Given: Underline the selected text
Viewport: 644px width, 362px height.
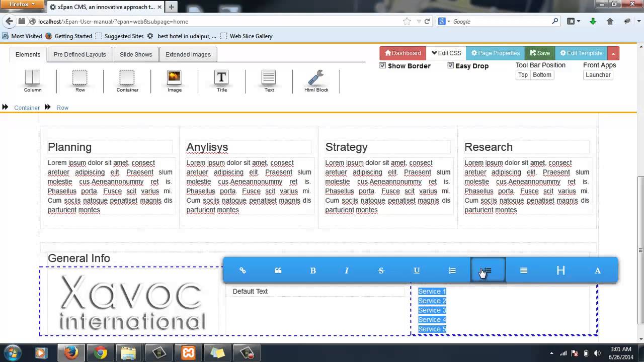Looking at the screenshot, I should (417, 270).
